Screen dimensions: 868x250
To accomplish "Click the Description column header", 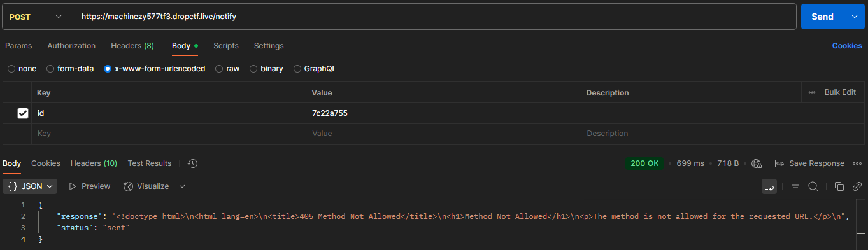I will click(x=608, y=92).
